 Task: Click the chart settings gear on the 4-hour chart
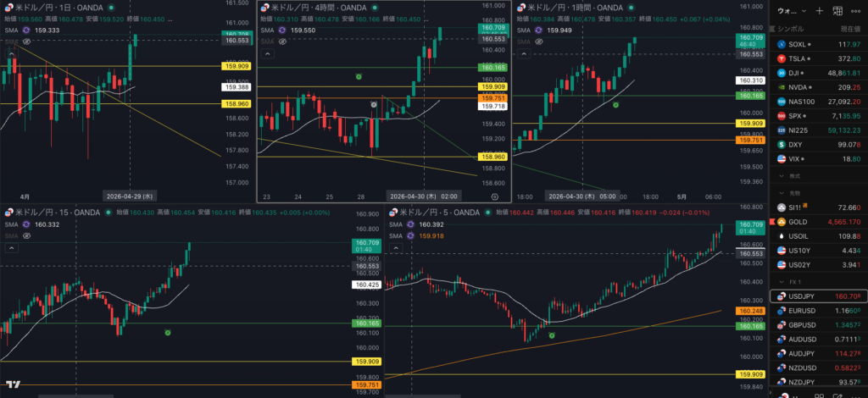click(x=494, y=195)
